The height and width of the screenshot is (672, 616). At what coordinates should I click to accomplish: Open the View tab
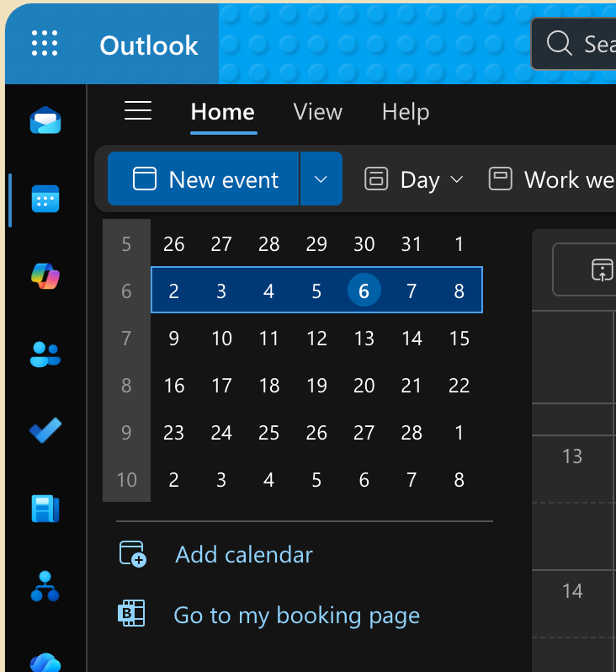317,112
